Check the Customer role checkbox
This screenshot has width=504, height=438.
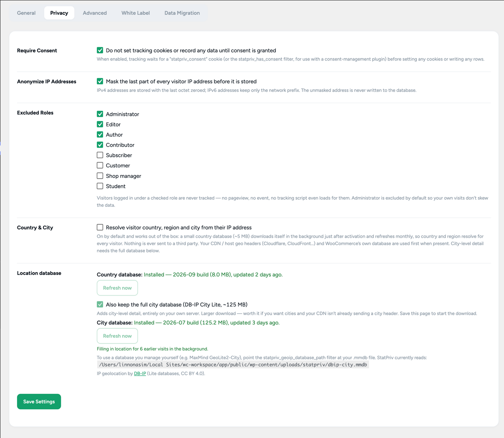(100, 165)
